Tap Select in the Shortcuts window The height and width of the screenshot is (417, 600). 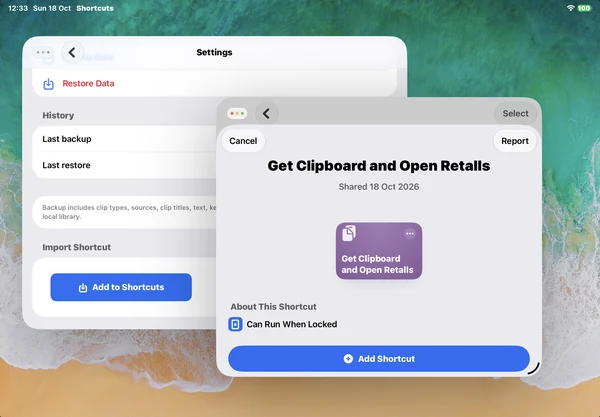[515, 114]
